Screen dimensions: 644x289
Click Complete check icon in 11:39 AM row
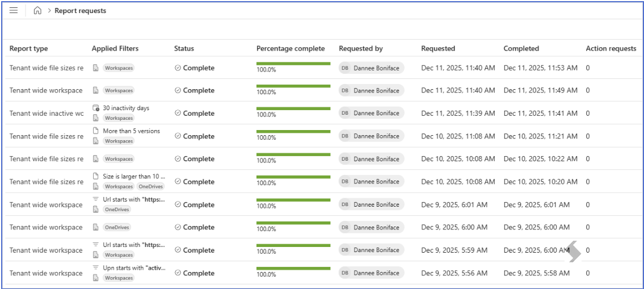(178, 113)
